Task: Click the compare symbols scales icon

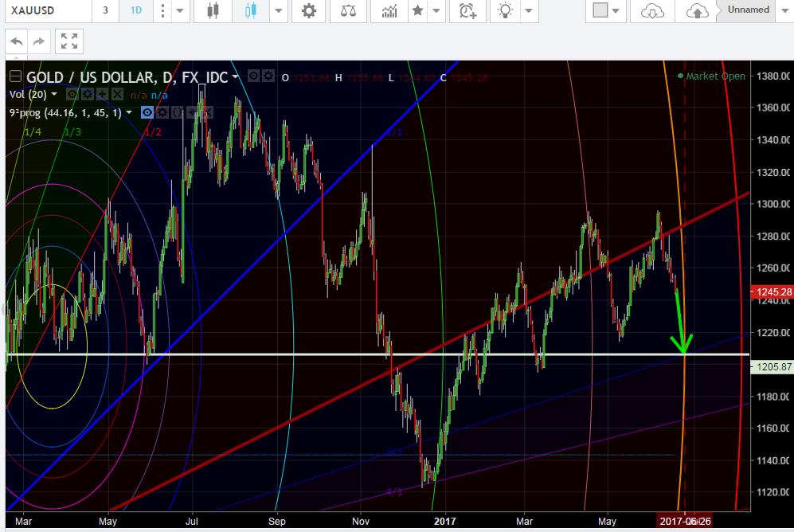Action: (349, 11)
